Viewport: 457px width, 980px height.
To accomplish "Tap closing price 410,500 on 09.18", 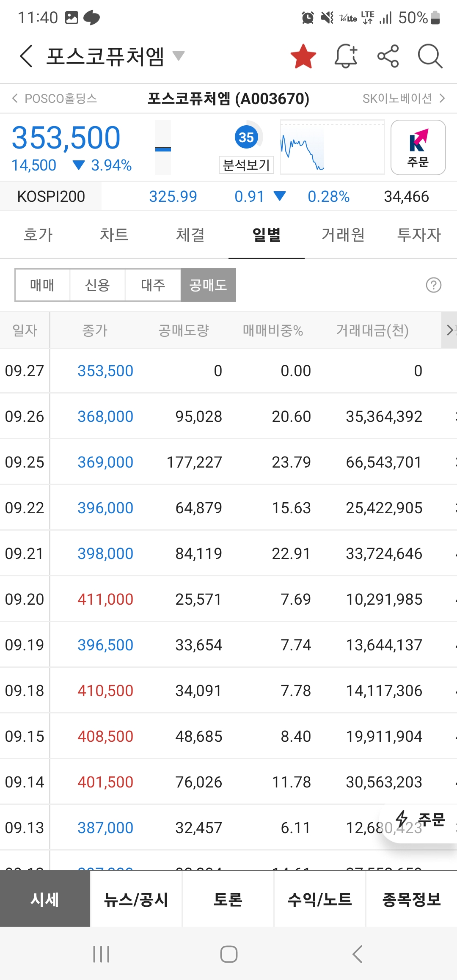I will coord(105,691).
